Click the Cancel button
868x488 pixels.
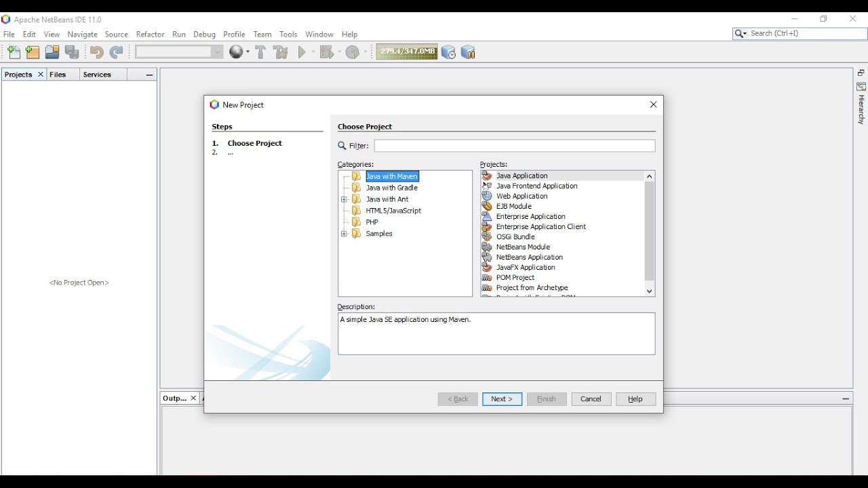pos(591,399)
